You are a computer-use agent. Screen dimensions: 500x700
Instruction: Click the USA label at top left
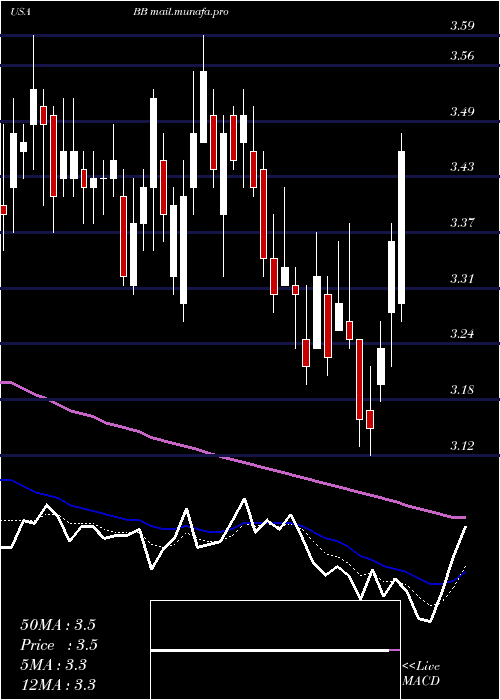point(20,12)
